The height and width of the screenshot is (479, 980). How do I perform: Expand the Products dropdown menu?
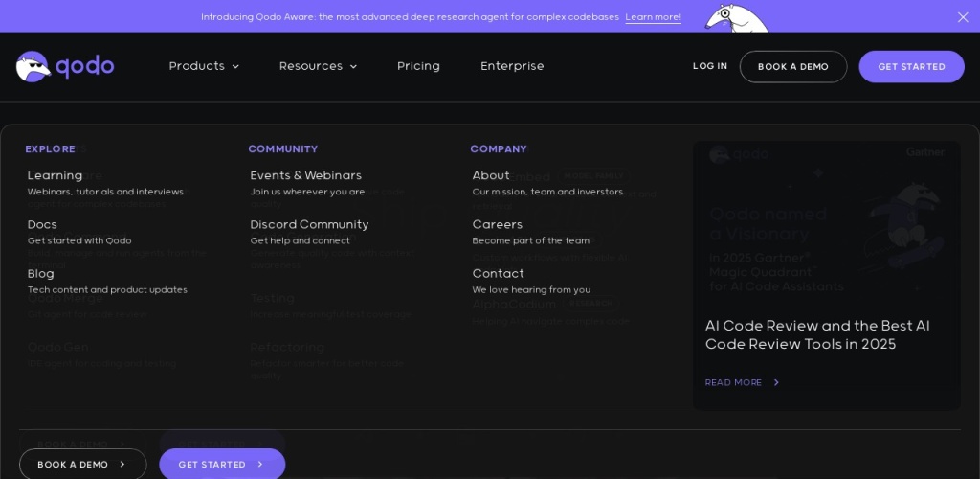click(x=204, y=66)
